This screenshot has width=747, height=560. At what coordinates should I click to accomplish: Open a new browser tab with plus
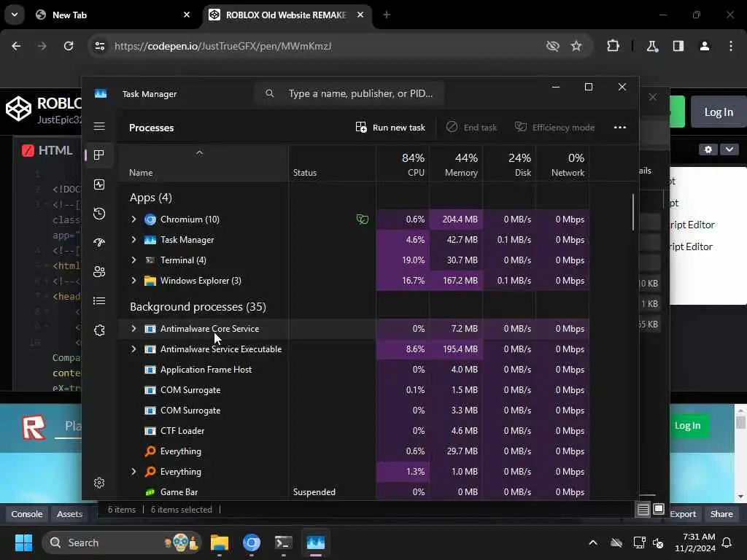pos(387,15)
